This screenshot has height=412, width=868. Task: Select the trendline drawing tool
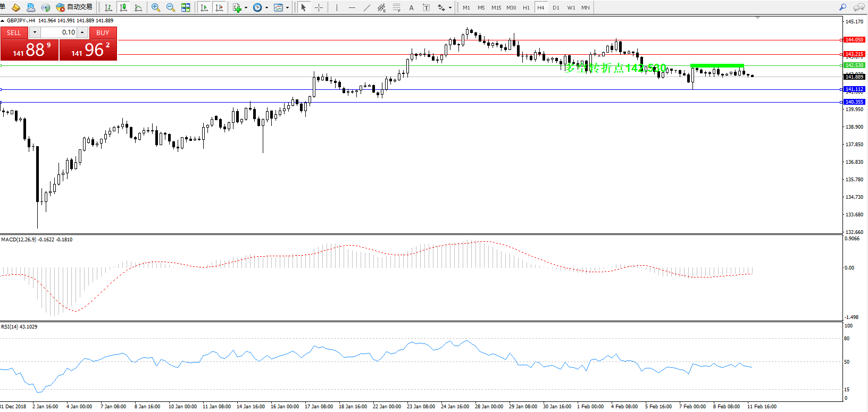click(x=366, y=7)
